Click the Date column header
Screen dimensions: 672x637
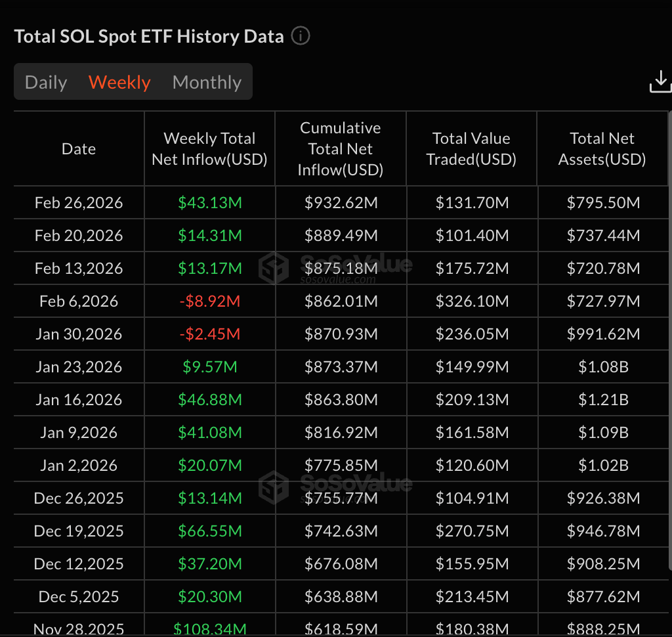(x=79, y=149)
